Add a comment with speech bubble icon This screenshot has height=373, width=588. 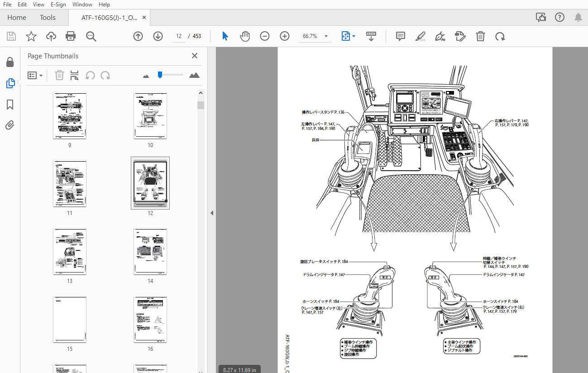point(400,36)
